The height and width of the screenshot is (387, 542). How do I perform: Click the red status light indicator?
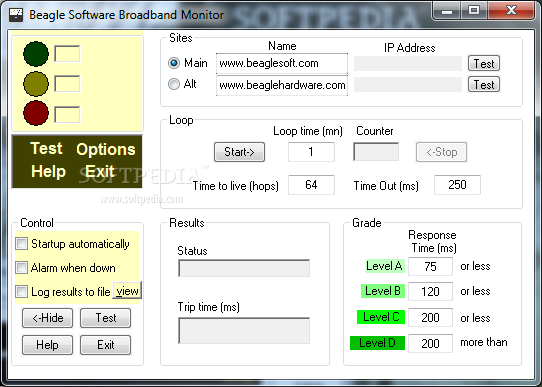pos(36,113)
